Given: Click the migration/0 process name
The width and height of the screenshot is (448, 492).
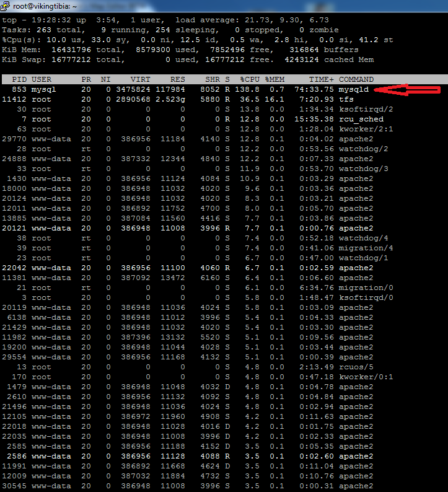Looking at the screenshot, I should (x=366, y=288).
